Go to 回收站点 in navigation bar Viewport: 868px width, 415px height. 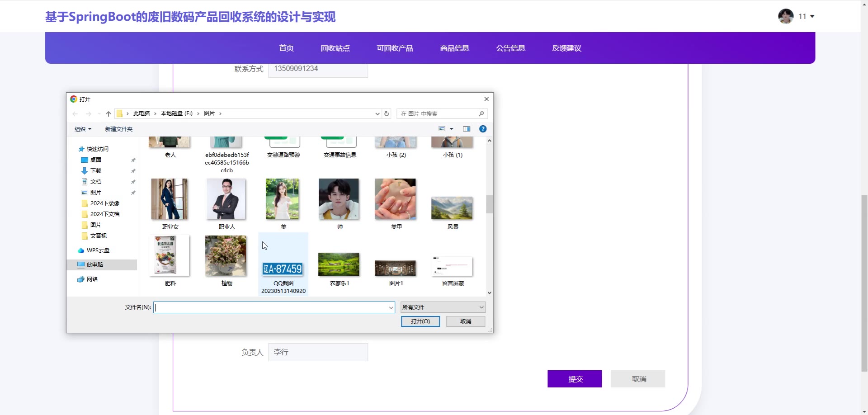[335, 48]
